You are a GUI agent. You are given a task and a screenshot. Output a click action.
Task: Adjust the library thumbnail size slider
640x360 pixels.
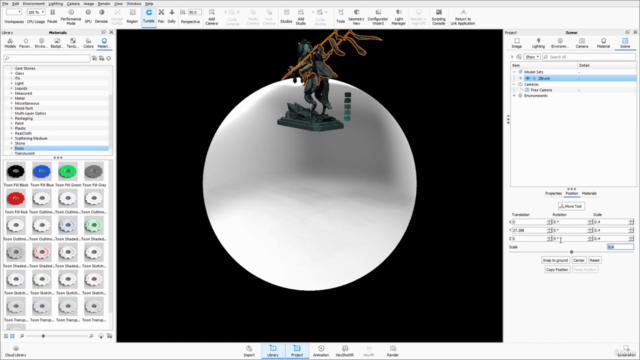[43, 336]
